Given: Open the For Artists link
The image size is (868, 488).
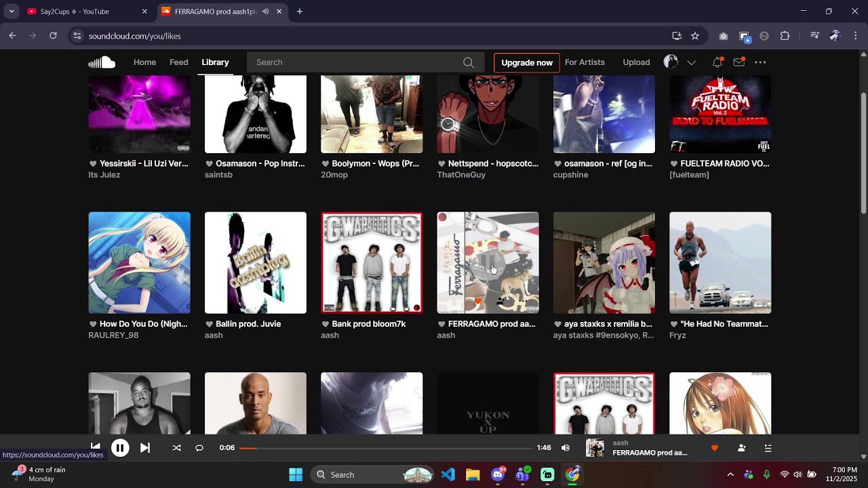Looking at the screenshot, I should click(x=585, y=62).
